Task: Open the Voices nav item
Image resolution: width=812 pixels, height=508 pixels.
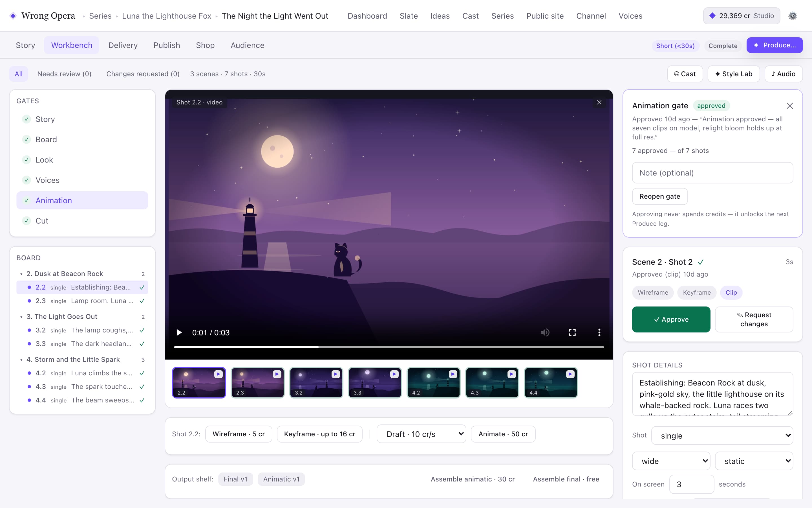Action: [630, 16]
